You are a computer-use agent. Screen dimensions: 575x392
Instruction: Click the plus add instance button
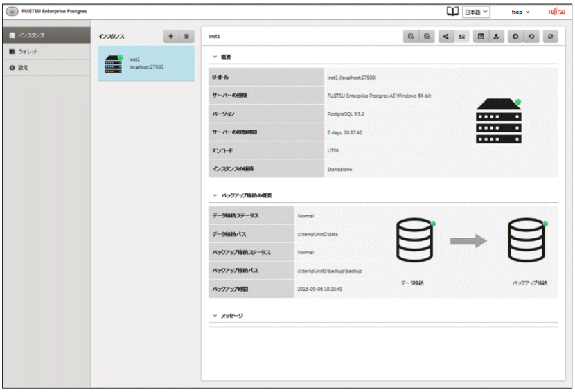[171, 36]
